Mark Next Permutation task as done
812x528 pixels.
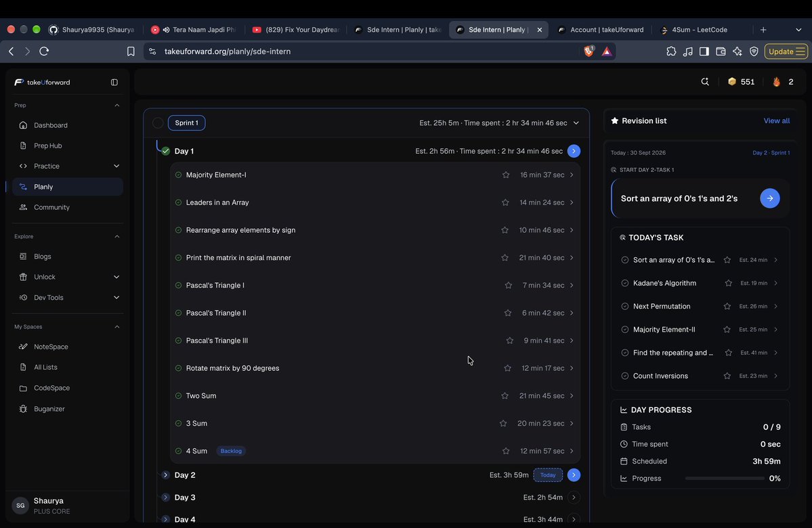coord(624,307)
